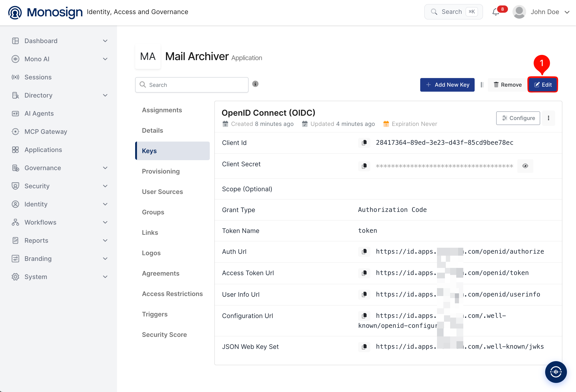Focus the application Search field
Viewport: 576px width, 392px height.
pyautogui.click(x=192, y=85)
